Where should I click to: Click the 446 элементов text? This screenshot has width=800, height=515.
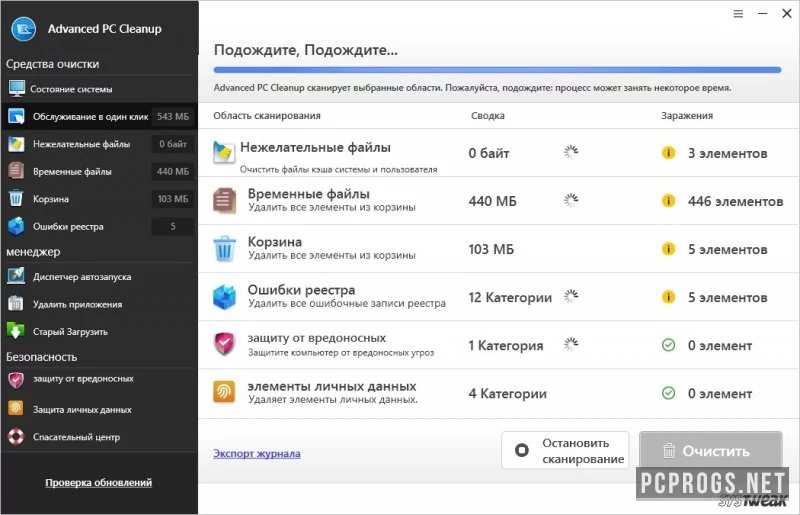(735, 201)
